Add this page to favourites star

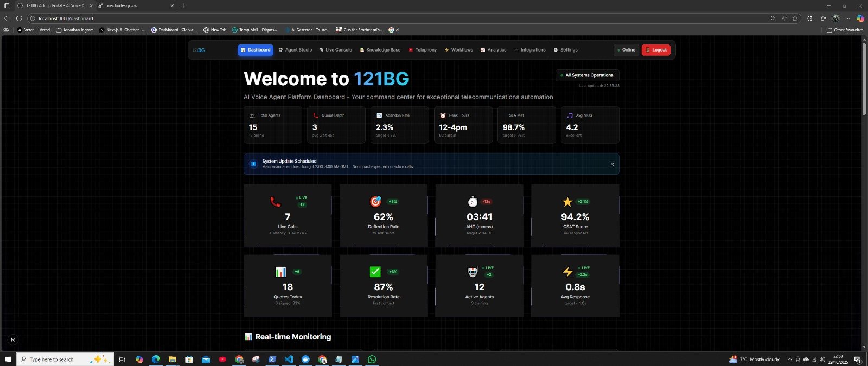(x=795, y=18)
